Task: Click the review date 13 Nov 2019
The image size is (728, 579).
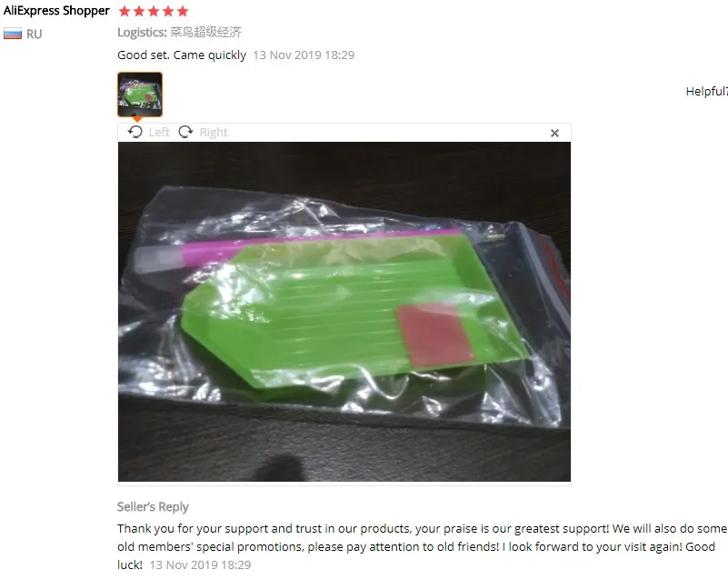Action: (304, 55)
